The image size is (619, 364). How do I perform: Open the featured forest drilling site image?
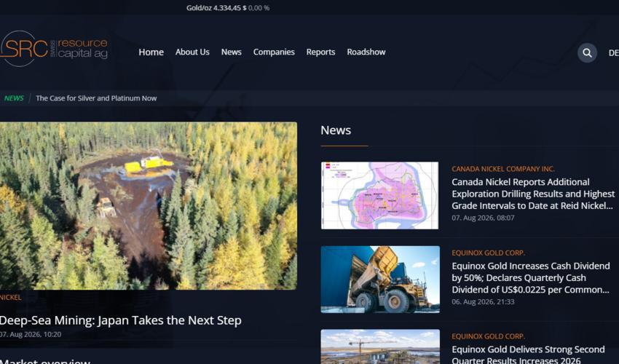click(149, 206)
